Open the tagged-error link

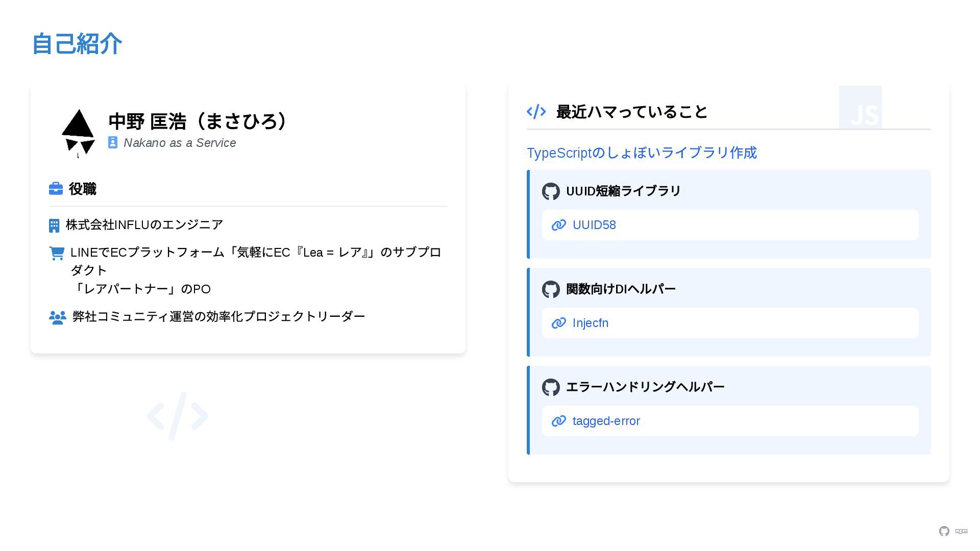click(x=606, y=421)
